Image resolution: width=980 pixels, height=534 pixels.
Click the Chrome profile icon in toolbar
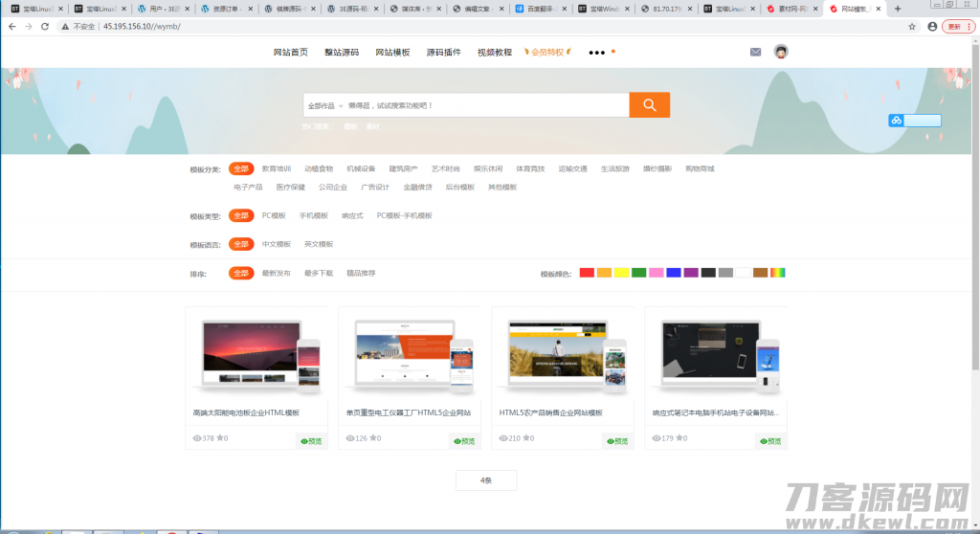click(x=932, y=27)
